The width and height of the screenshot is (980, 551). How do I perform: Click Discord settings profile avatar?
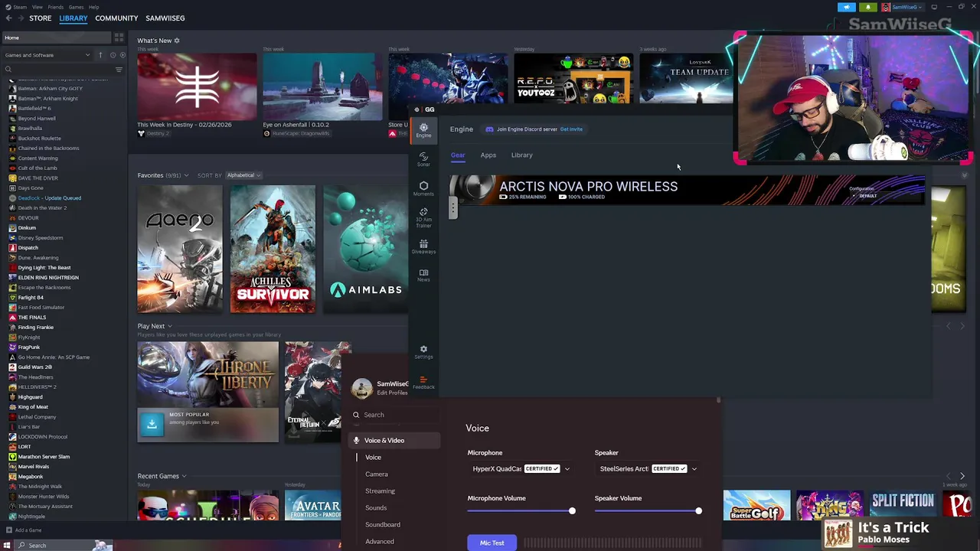[362, 389]
